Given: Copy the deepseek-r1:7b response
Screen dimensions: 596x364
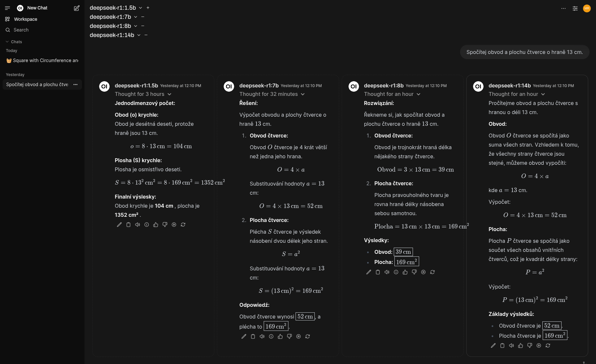Looking at the screenshot, I should coord(253,336).
